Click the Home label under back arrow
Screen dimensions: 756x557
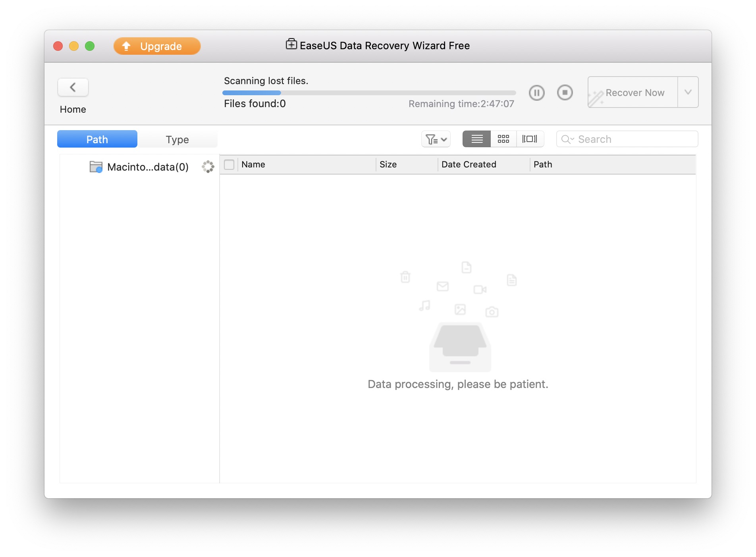click(73, 109)
